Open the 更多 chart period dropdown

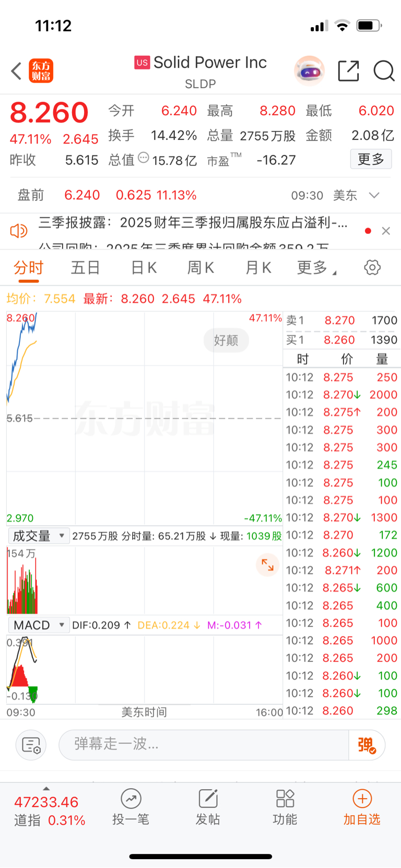pyautogui.click(x=316, y=268)
